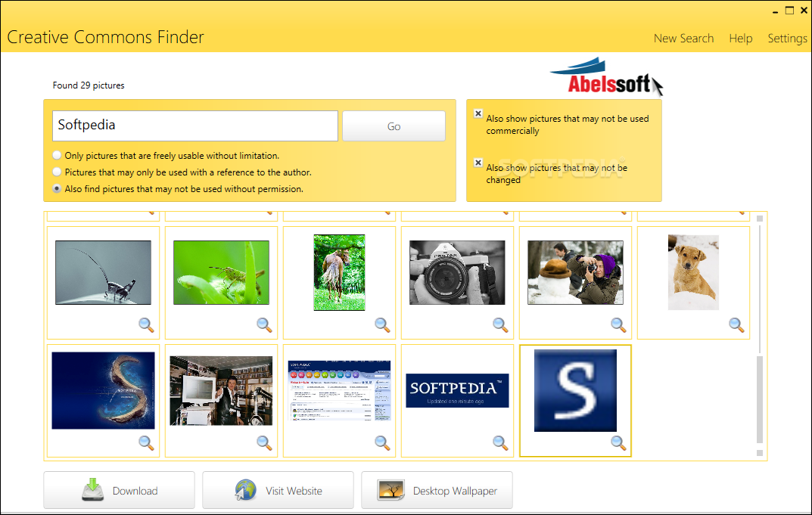Image resolution: width=812 pixels, height=515 pixels.
Task: Select the SOFTPEDIA banner thumbnail
Action: click(x=457, y=390)
